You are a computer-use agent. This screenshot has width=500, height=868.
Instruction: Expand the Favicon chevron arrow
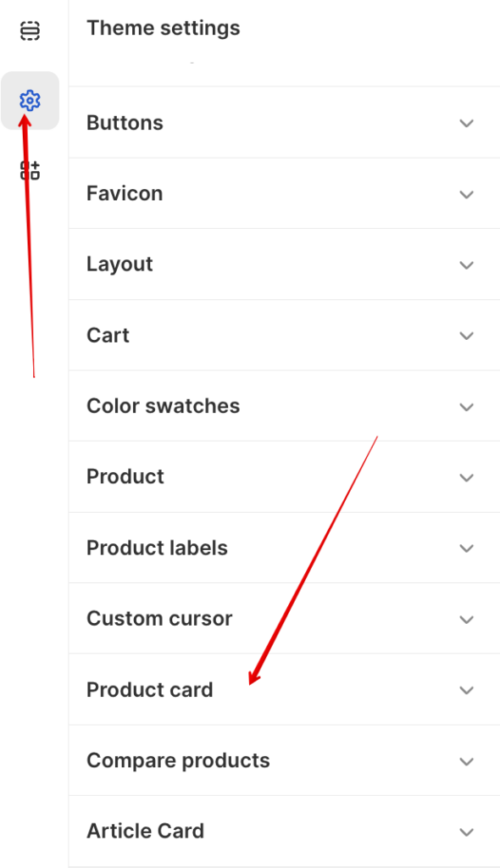pos(467,194)
